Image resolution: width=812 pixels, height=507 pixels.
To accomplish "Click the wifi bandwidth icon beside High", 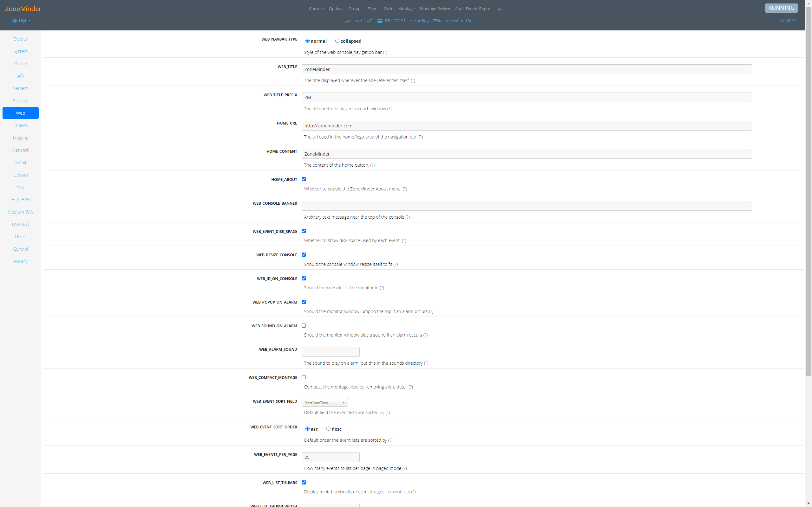I will (15, 21).
